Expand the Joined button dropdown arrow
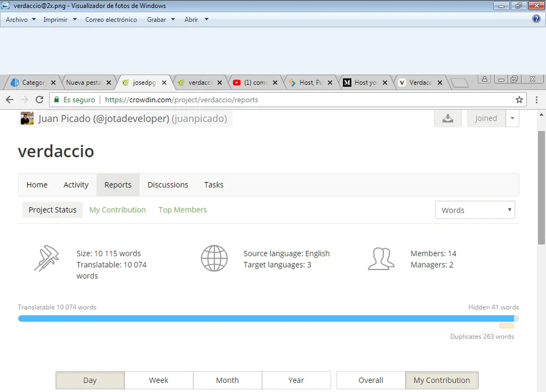This screenshot has width=546, height=392. 512,118
